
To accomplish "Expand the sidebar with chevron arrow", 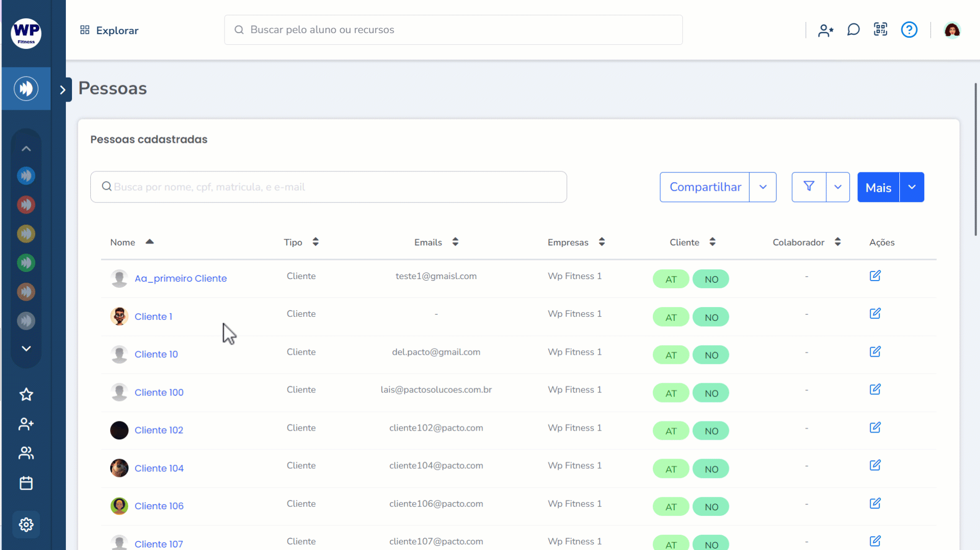I will point(63,90).
